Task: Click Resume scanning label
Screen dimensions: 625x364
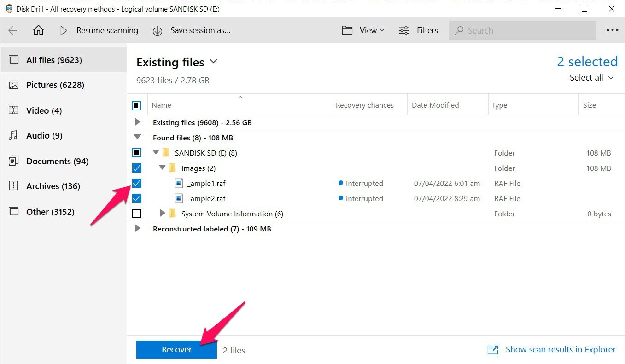Action: [x=107, y=30]
